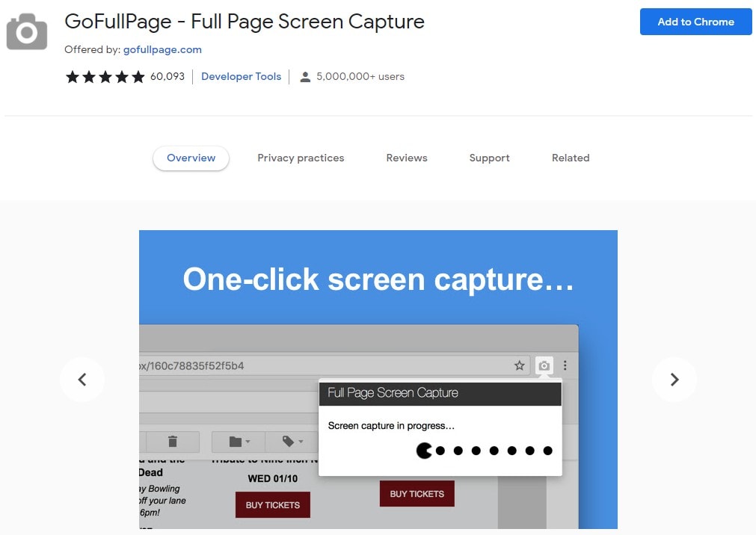
Task: Show previous screenshot with left chevron
Action: click(82, 380)
